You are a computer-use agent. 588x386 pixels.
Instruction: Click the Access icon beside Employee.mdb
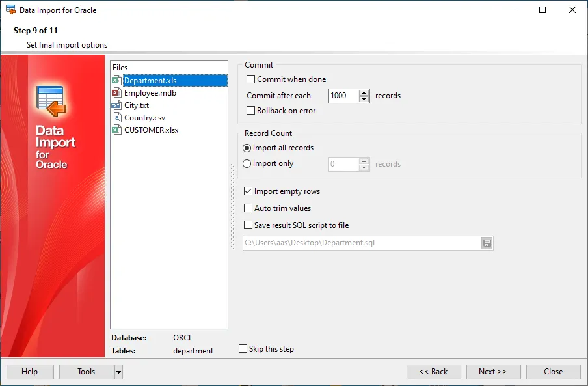(x=116, y=93)
